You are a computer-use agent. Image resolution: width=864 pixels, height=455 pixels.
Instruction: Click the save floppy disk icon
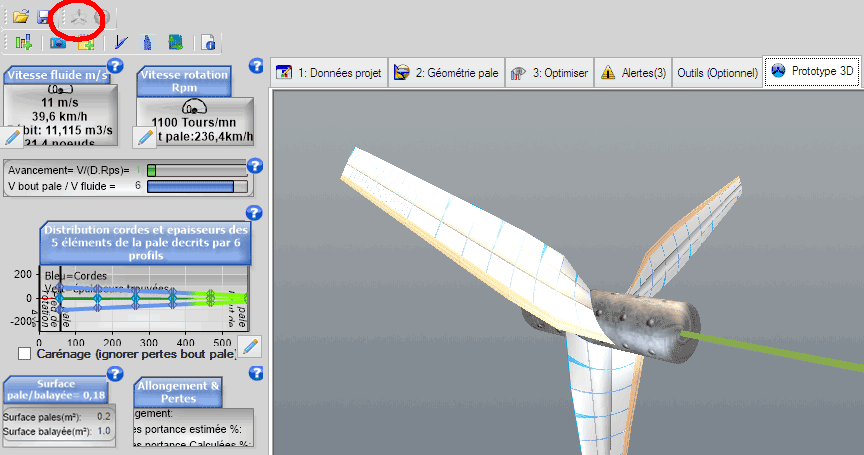(44, 17)
